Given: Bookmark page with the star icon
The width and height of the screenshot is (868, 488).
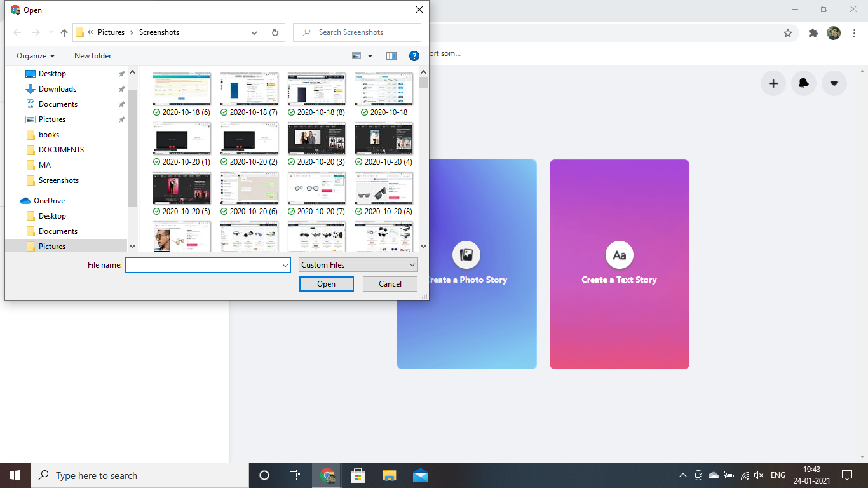Looking at the screenshot, I should tap(788, 33).
